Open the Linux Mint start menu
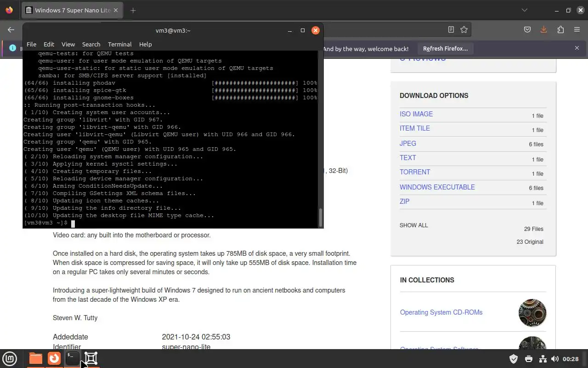The width and height of the screenshot is (588, 368). point(10,358)
